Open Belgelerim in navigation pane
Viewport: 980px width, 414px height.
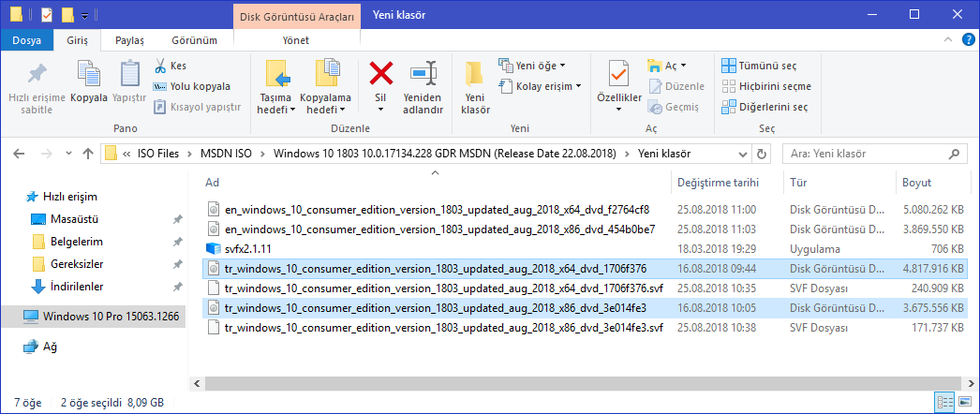(76, 242)
